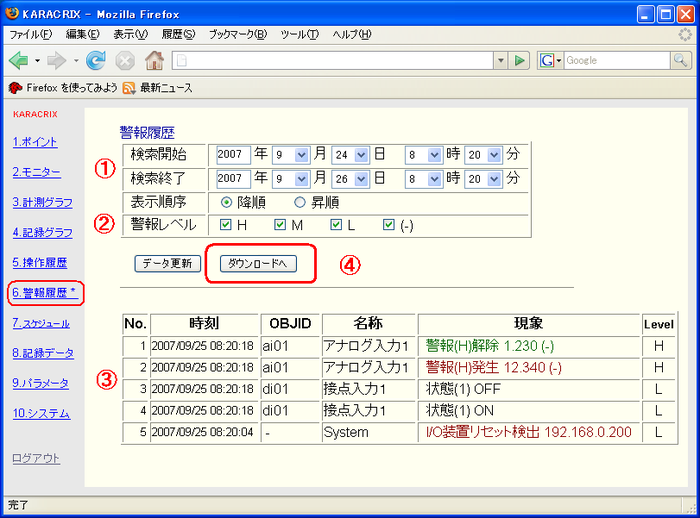Image resolution: width=700 pixels, height=518 pixels.
Task: Open the search start month dropdown
Action: coord(290,155)
